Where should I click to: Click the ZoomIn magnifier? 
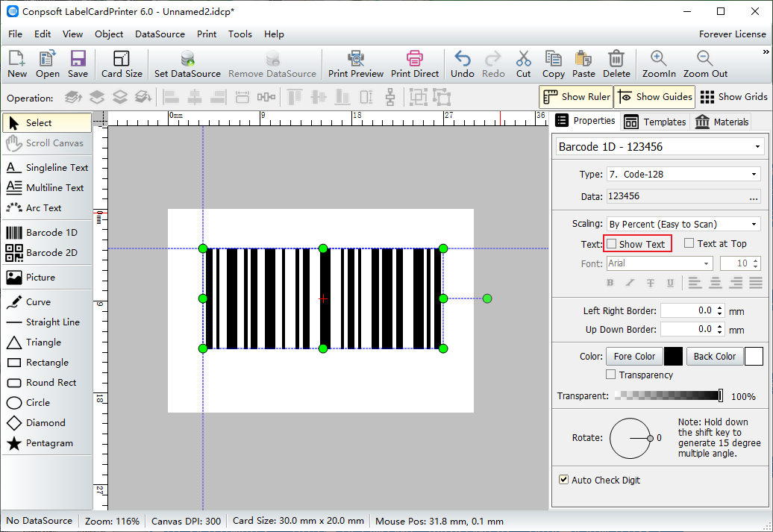coord(659,64)
